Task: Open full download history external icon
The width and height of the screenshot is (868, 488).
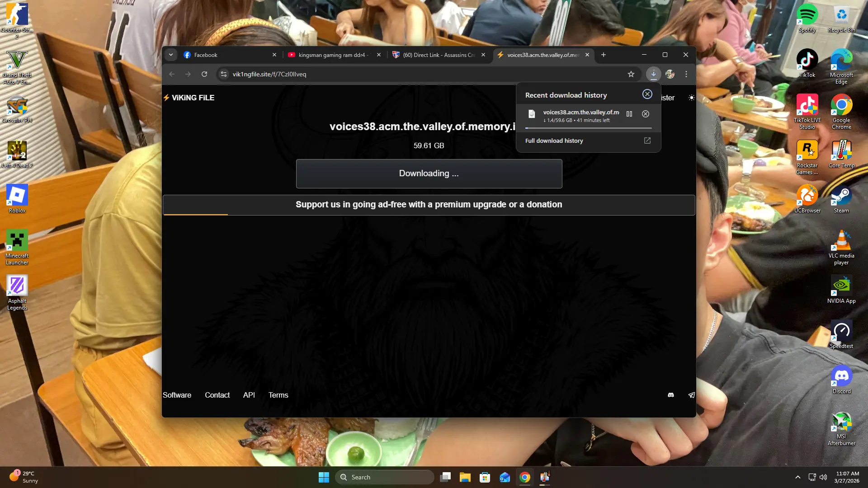Action: pos(647,141)
